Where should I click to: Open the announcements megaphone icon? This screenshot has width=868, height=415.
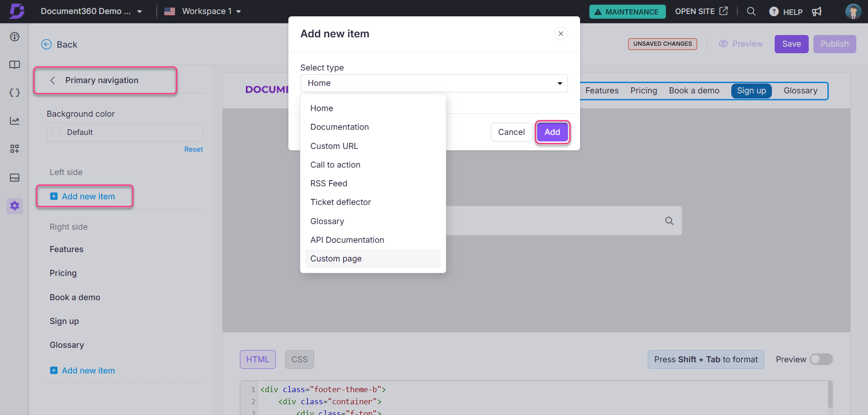[x=817, y=12]
